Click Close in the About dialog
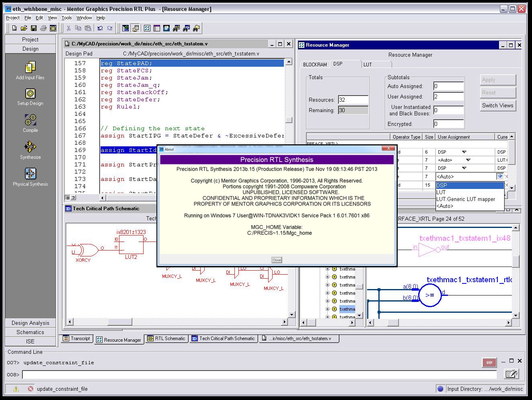532x400 pixels. point(277,260)
